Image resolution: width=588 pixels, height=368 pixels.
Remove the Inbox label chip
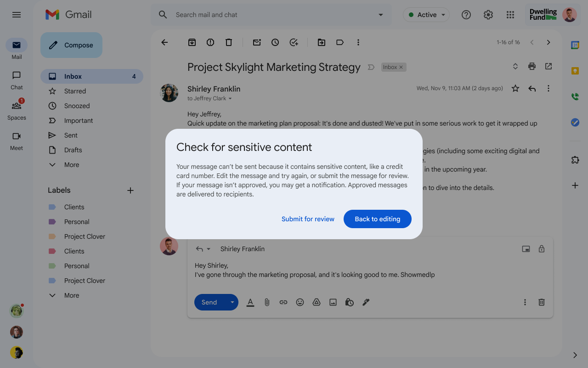(x=401, y=67)
